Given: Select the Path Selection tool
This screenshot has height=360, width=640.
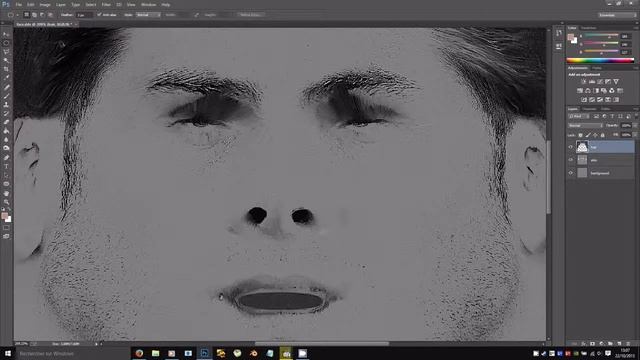Looking at the screenshot, I should [x=6, y=175].
